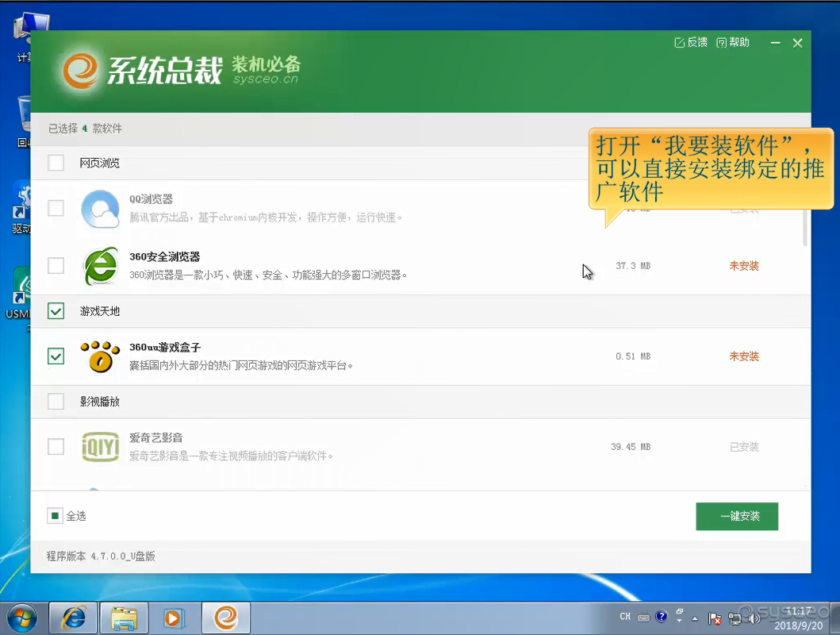Show hidden tray icons arrow
This screenshot has height=635, width=840.
[x=695, y=619]
